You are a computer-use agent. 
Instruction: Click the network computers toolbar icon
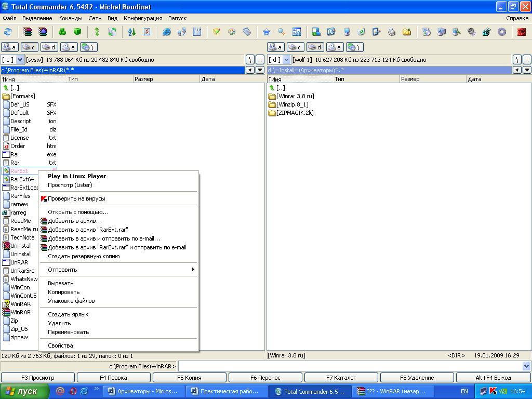(x=182, y=32)
